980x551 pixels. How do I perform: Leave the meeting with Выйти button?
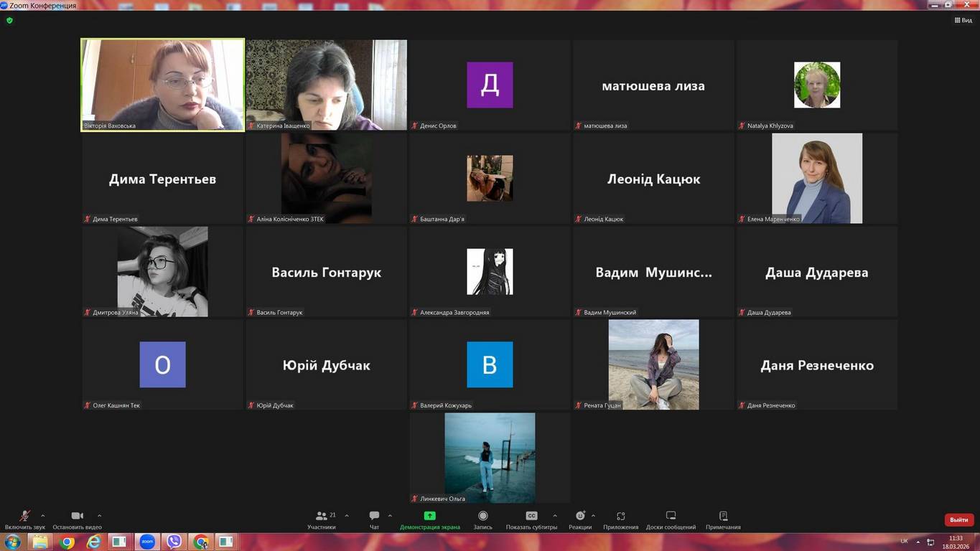958,519
